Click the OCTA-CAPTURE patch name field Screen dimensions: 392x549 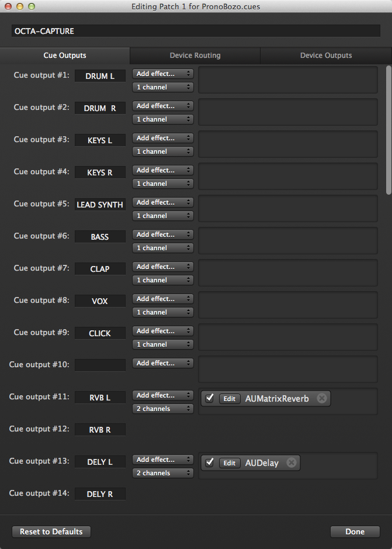(196, 31)
